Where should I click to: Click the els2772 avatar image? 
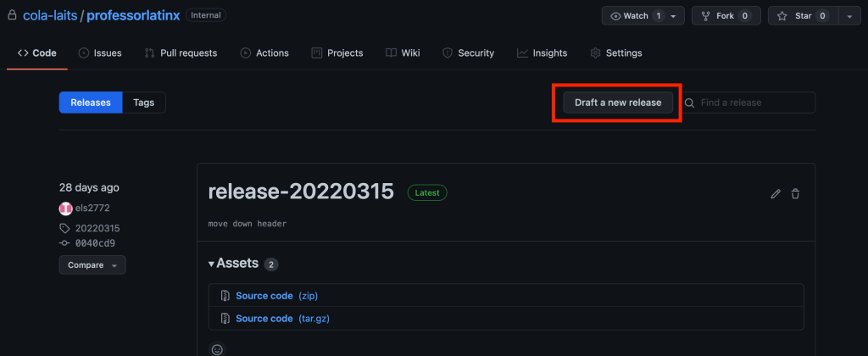pyautogui.click(x=66, y=209)
